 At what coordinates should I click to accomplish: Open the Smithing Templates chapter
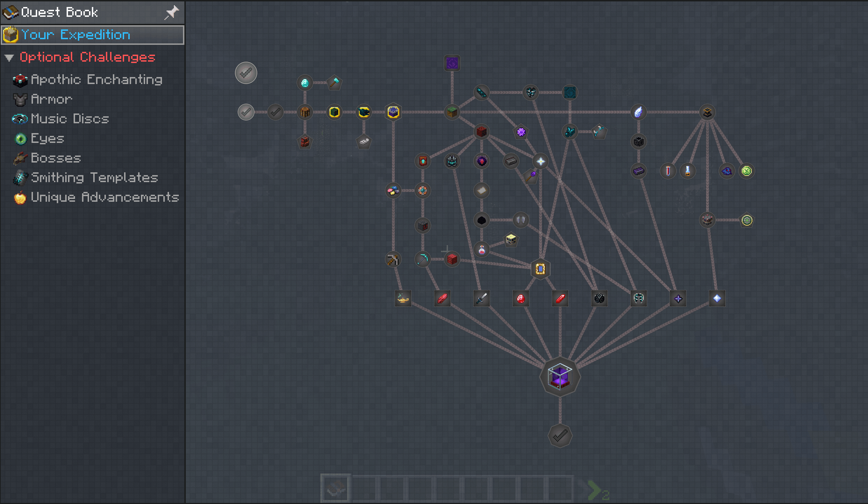point(85,178)
